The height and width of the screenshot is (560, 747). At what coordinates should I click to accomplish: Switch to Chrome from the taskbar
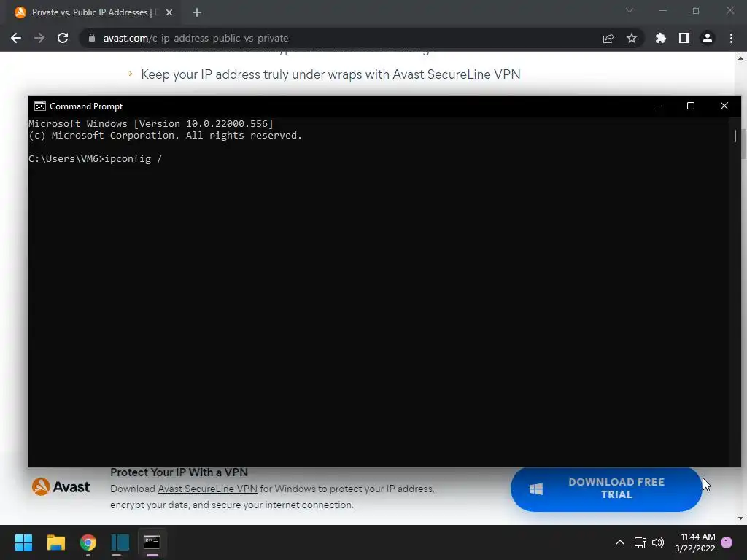click(x=88, y=542)
